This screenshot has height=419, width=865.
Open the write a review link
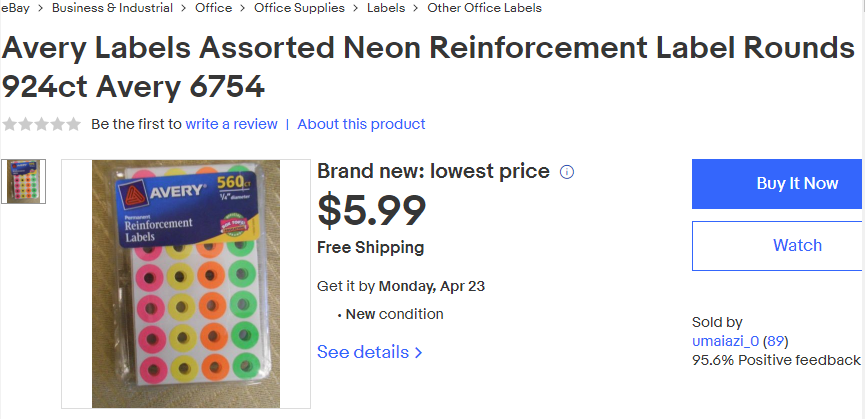[x=231, y=124]
